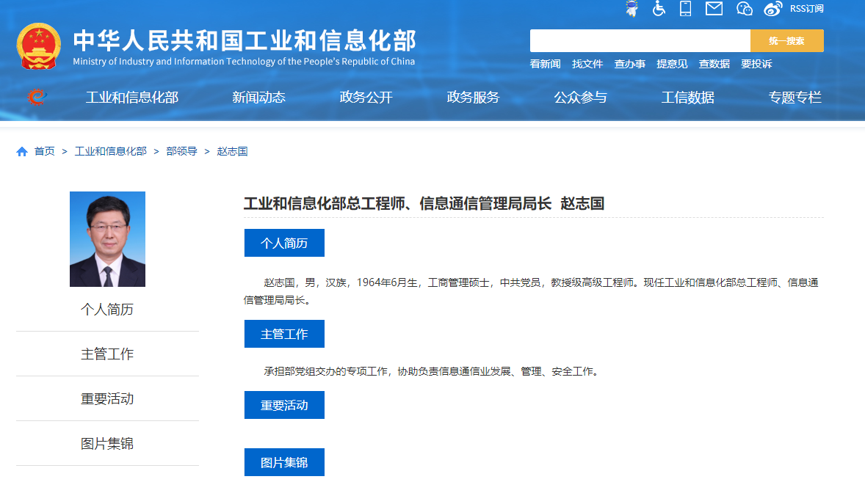Viewport: 865px width, 504px height.
Task: Click the robot assistant icon
Action: coord(631,9)
